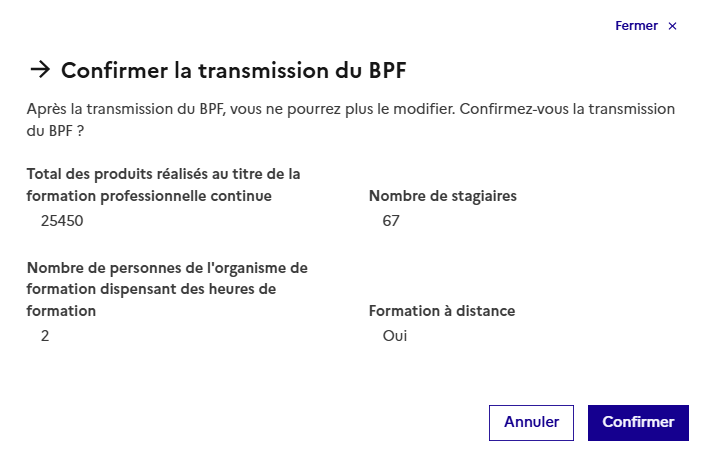Click the trainee count value 67
Viewport: 712px width, 464px height.
pyautogui.click(x=391, y=221)
